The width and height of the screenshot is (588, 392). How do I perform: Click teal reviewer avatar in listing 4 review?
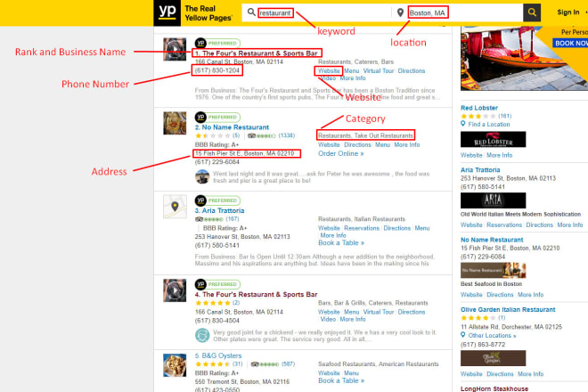(202, 335)
